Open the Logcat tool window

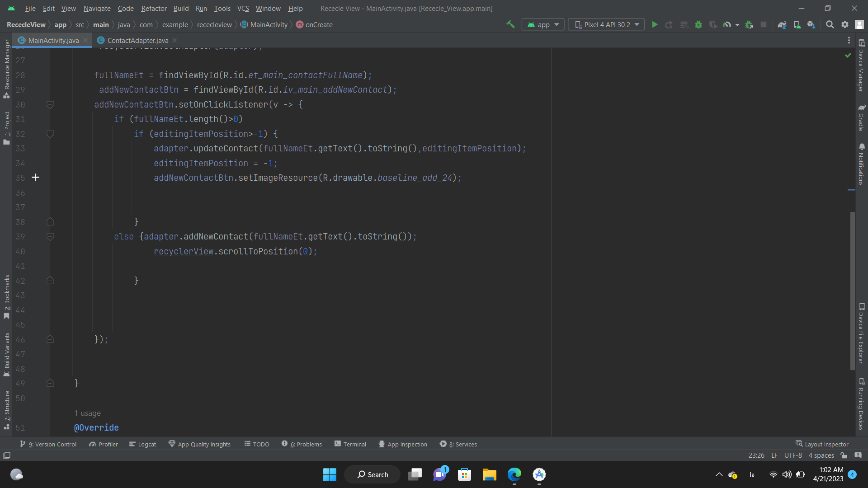[x=143, y=444]
